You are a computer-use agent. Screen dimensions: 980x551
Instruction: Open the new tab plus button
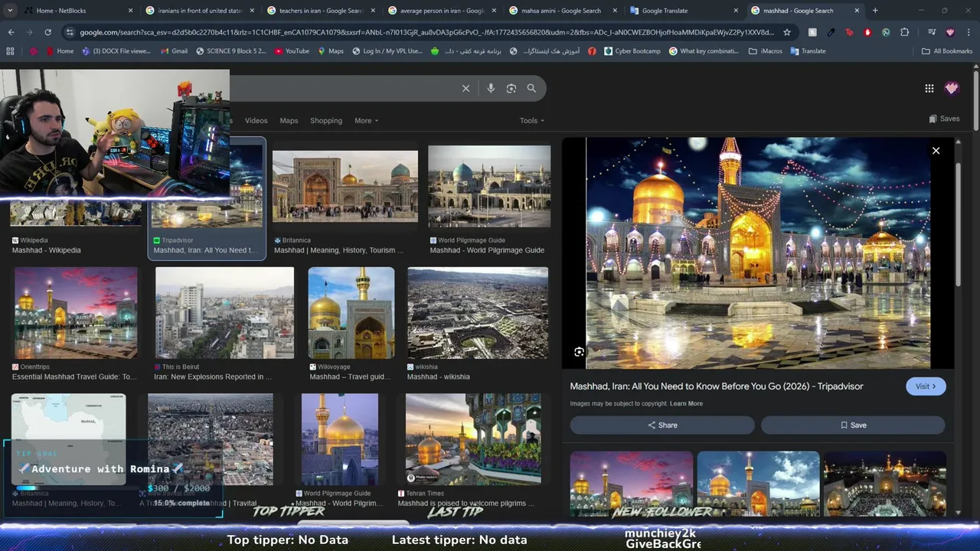point(875,11)
